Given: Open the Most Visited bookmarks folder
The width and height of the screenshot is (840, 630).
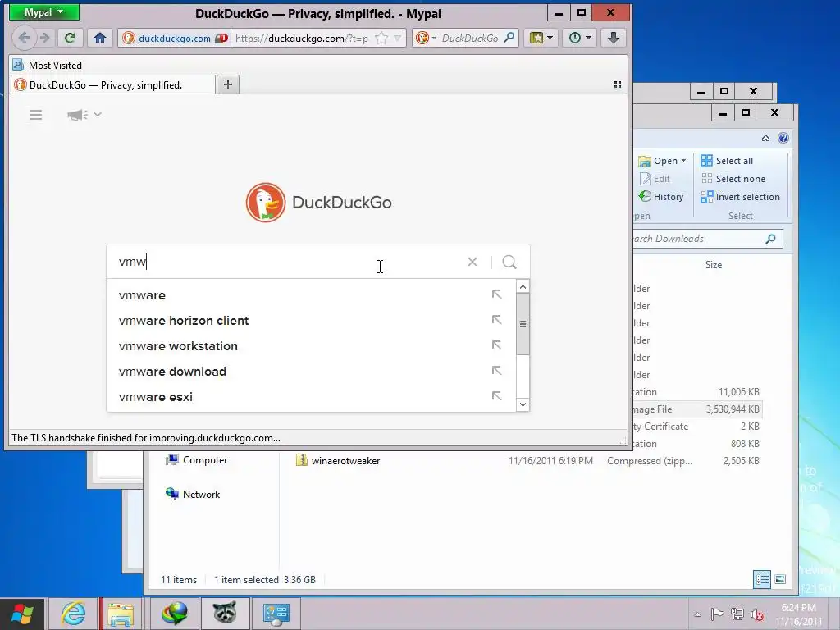Looking at the screenshot, I should point(48,66).
